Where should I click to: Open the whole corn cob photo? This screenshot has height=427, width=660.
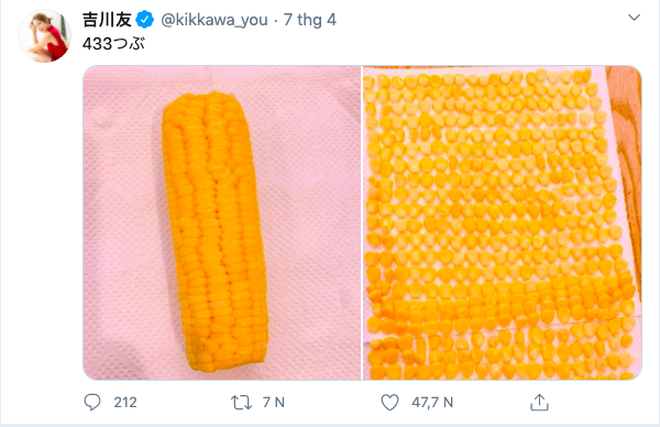[x=220, y=222]
